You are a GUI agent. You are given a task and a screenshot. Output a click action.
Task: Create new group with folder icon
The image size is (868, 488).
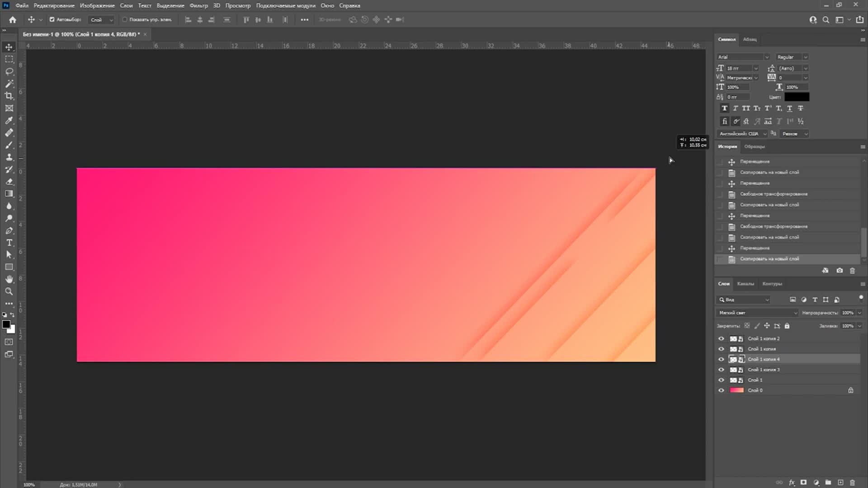828,483
